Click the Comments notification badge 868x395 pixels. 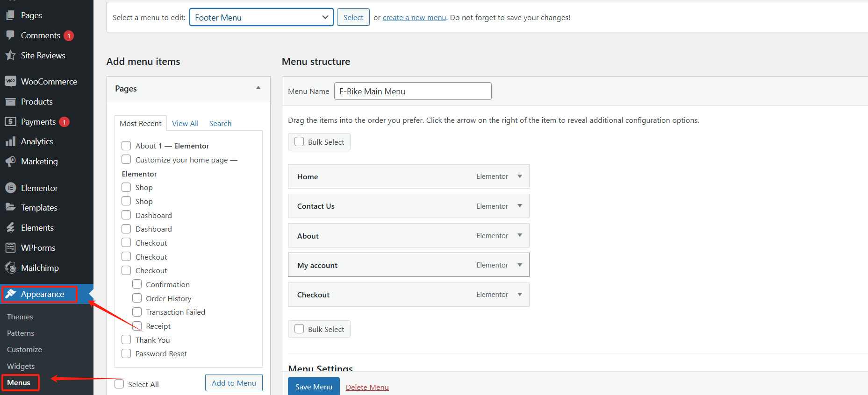pos(69,35)
